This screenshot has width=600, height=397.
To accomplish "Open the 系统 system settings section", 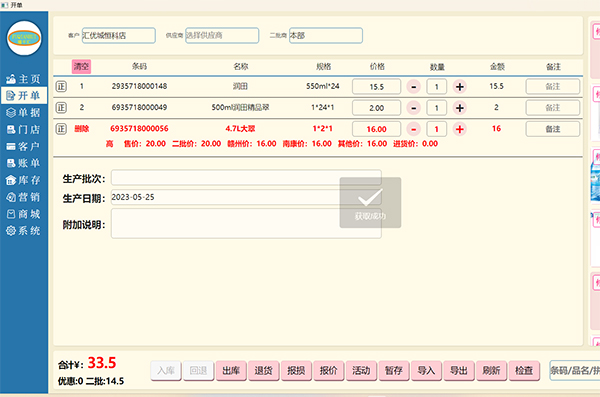I will [x=24, y=230].
